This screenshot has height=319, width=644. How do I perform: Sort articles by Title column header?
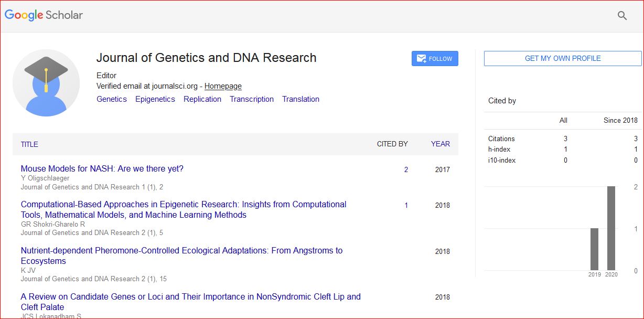29,144
